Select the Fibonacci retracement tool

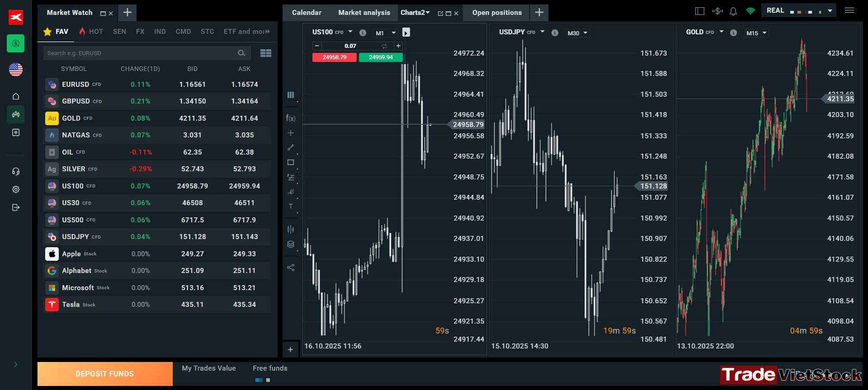tap(291, 177)
